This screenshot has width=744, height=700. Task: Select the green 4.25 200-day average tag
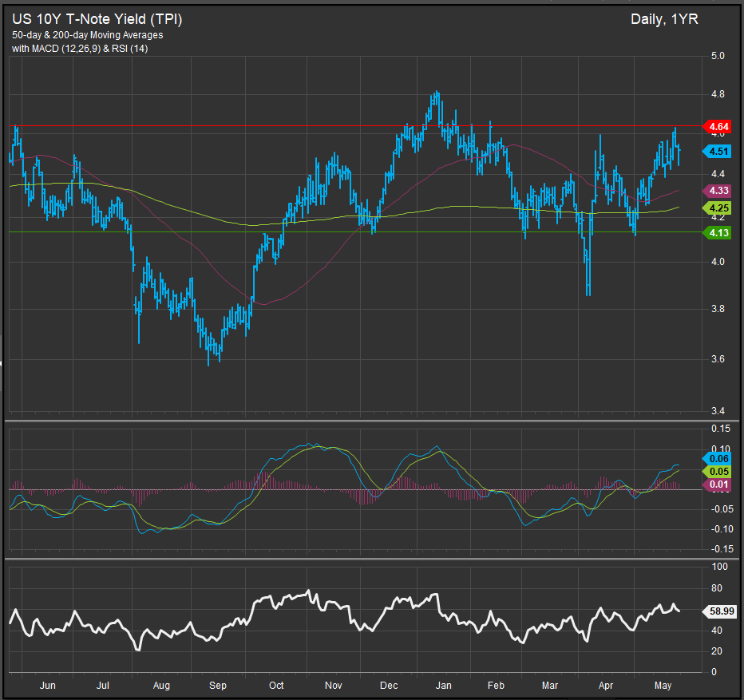718,208
